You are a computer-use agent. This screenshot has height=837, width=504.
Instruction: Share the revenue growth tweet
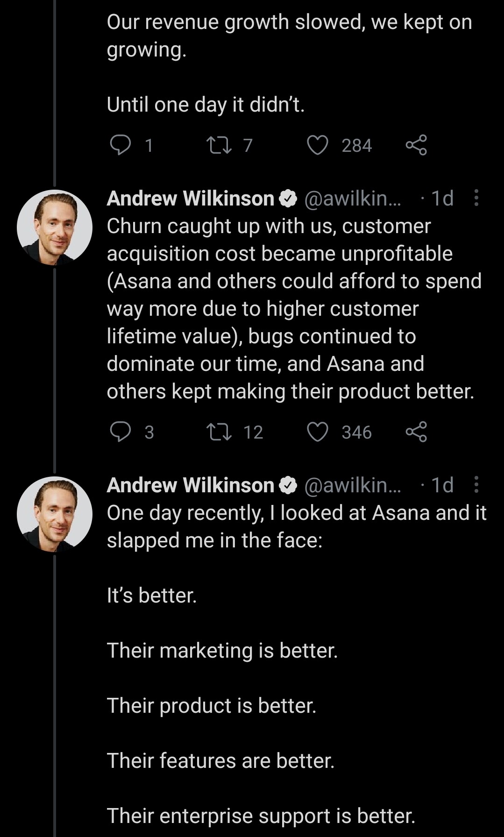tap(416, 145)
